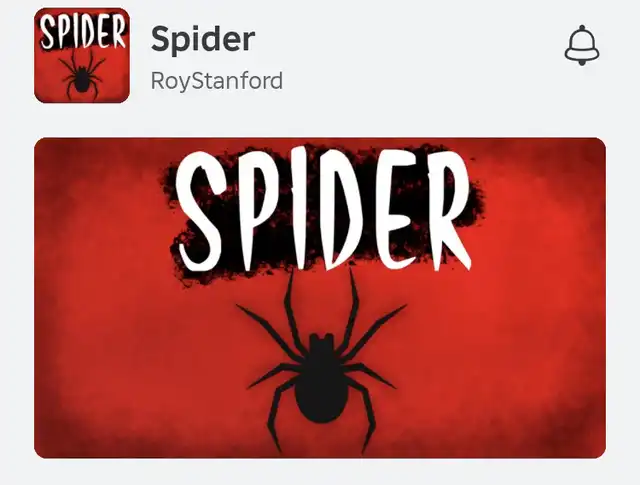Open the RoyStanford creator profile
This screenshot has width=640, height=485.
pos(217,81)
